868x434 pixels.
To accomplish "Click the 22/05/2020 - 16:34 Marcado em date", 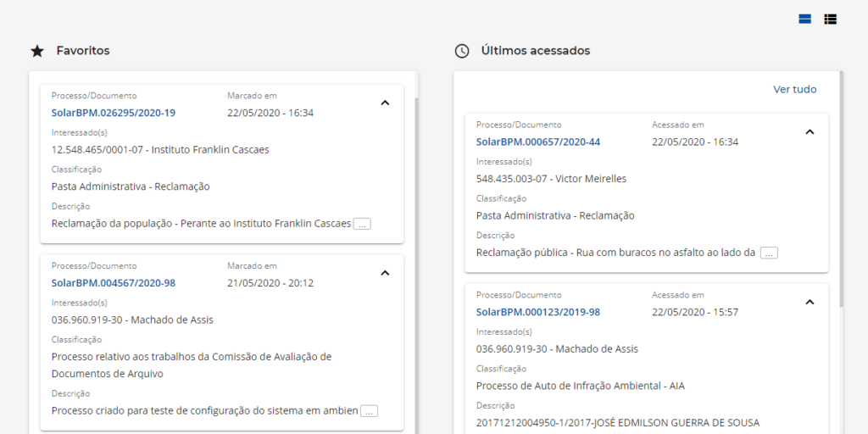I will 270,113.
